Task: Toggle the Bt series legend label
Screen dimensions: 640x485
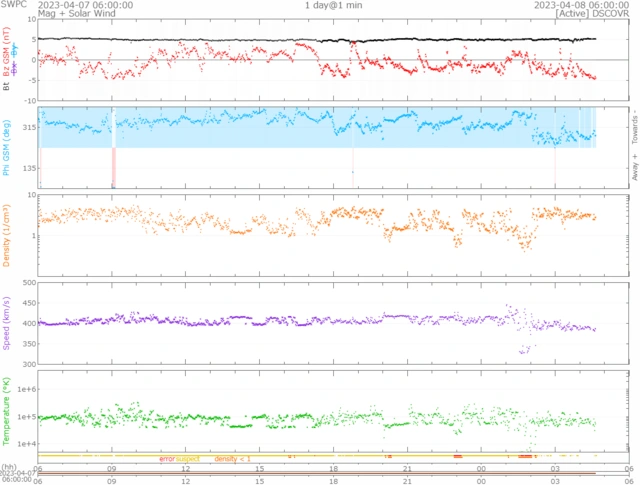Action: tap(7, 86)
